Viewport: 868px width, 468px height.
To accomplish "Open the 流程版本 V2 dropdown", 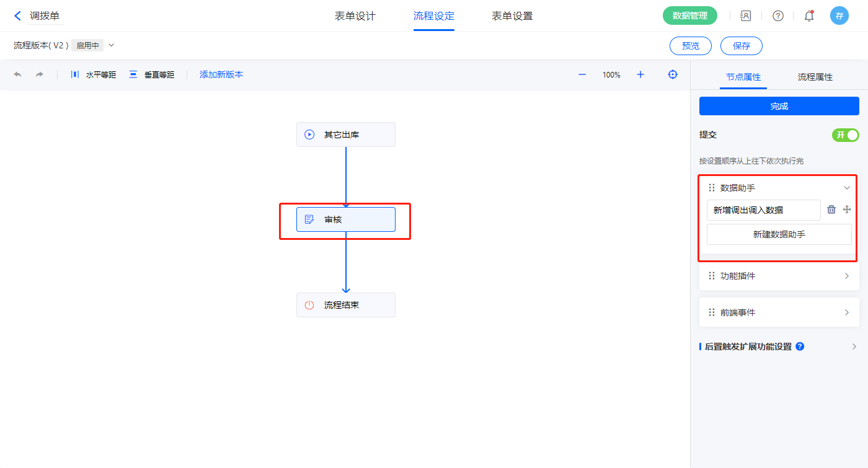I will (x=112, y=45).
